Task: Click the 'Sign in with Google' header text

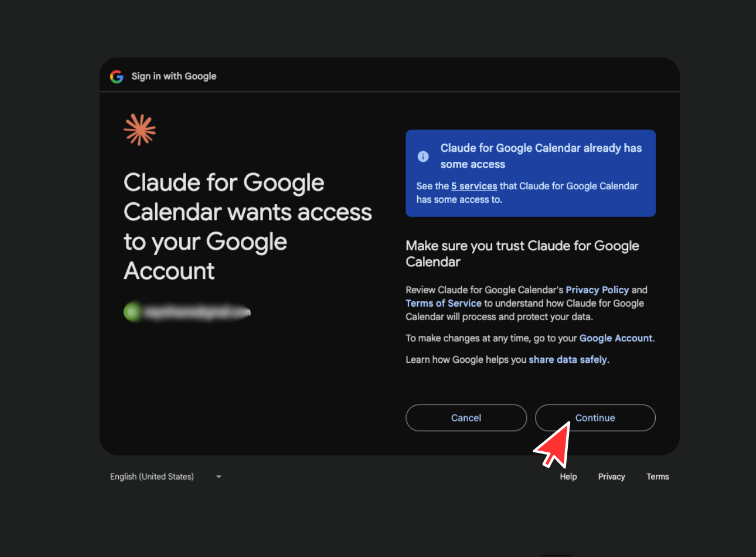Action: [174, 76]
